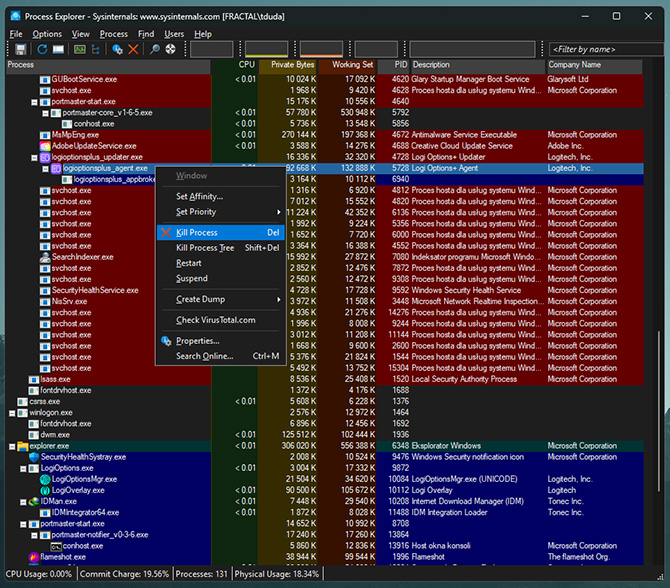The width and height of the screenshot is (670, 588).
Task: Open the File menu
Action: pyautogui.click(x=16, y=34)
